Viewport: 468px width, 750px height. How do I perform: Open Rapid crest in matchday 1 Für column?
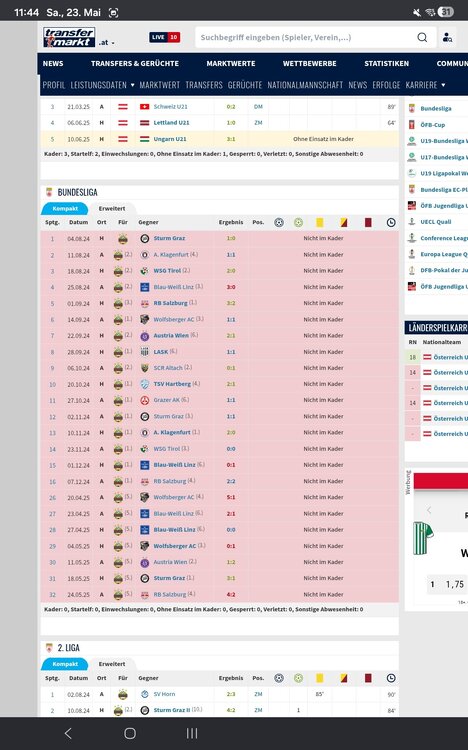123,239
